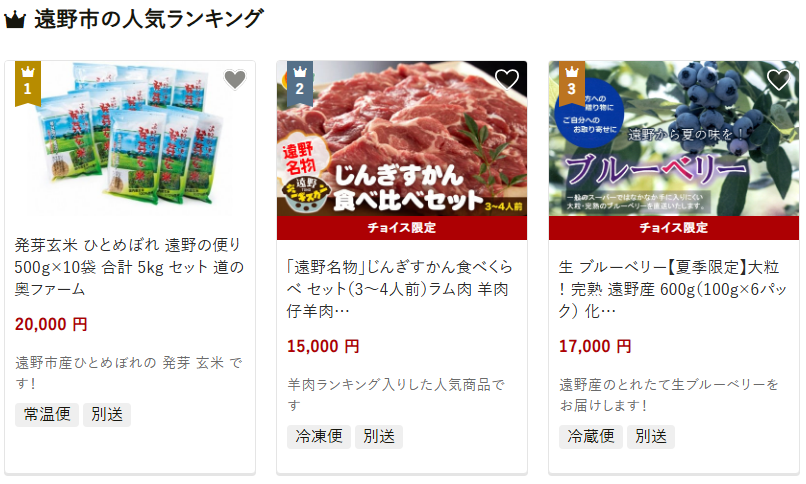Click 別送 tag on the rice product
Screen dimensions: 806x484
click(107, 415)
